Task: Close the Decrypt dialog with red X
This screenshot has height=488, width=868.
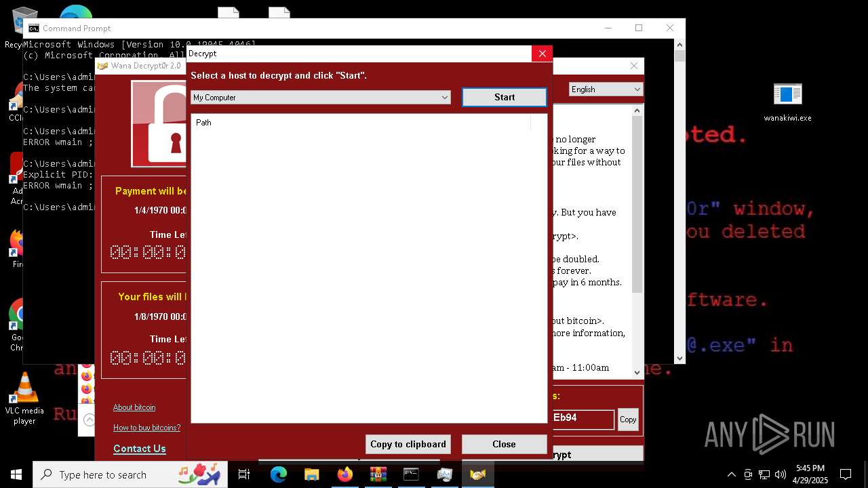Action: coord(542,54)
